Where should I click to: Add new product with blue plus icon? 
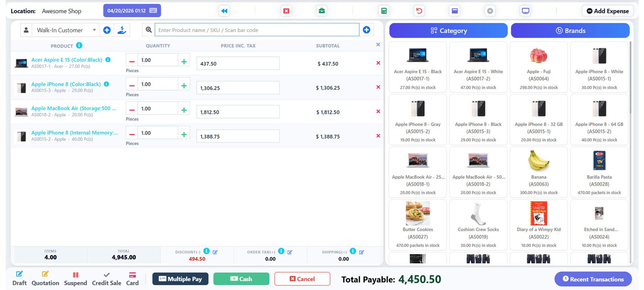tap(366, 30)
